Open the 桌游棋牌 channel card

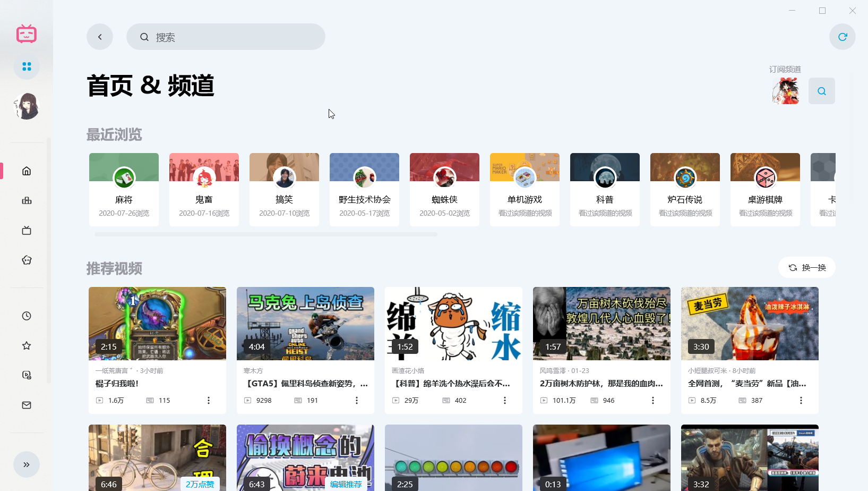(x=765, y=190)
